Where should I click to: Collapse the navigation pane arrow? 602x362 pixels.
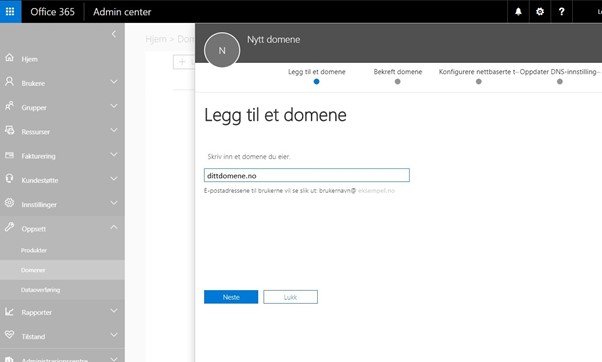[x=114, y=34]
